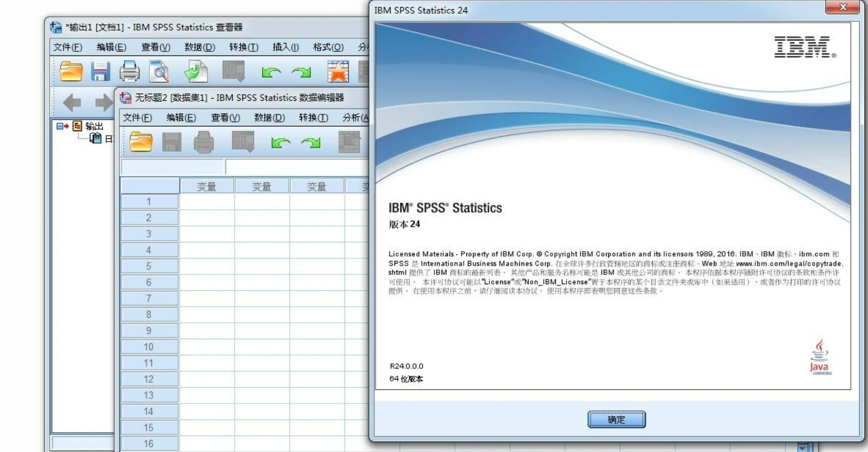Open 数据(D) menu in Data Editor

(x=269, y=118)
